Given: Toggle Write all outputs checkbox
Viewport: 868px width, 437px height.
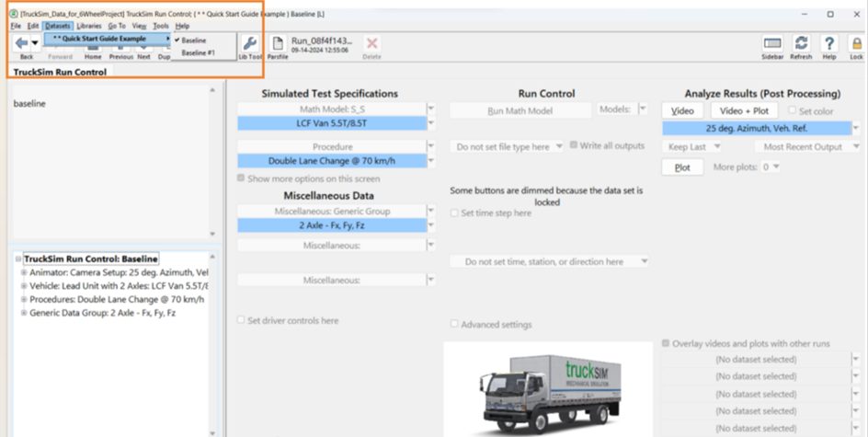Looking at the screenshot, I should tap(574, 145).
